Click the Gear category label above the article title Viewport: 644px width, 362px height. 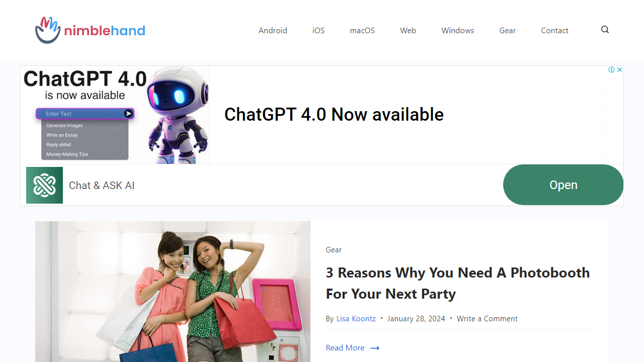point(334,250)
